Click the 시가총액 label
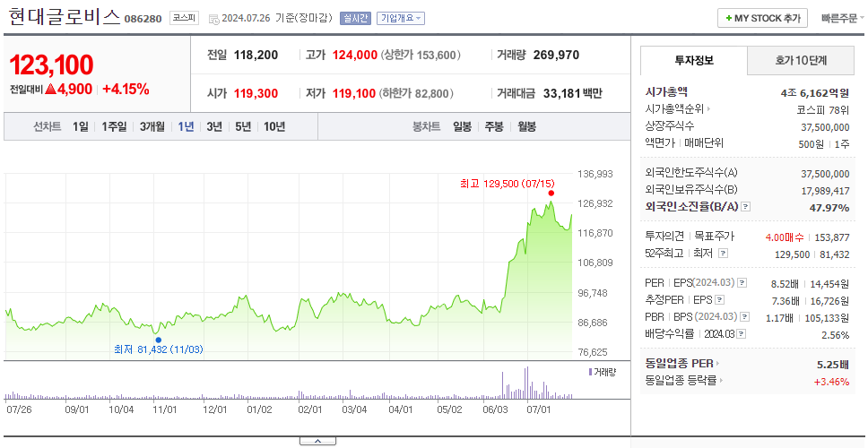This screenshot has width=868, height=448. coord(666,92)
